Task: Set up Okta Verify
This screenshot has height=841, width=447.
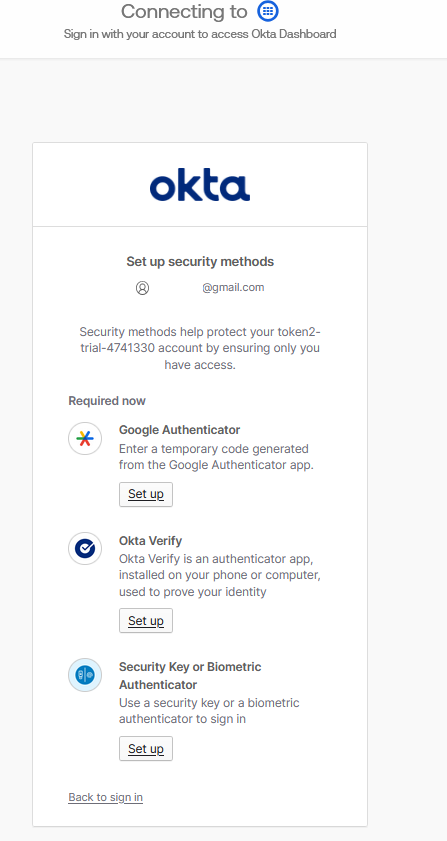Action: (146, 621)
